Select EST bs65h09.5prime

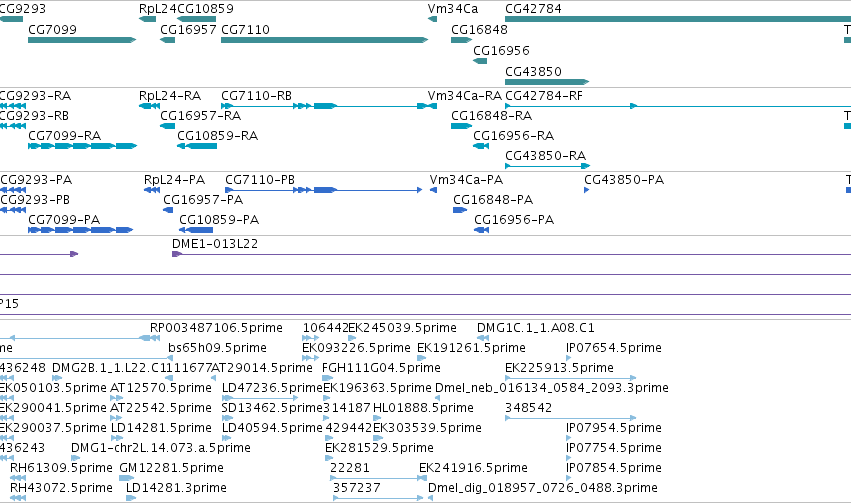pyautogui.click(x=217, y=348)
